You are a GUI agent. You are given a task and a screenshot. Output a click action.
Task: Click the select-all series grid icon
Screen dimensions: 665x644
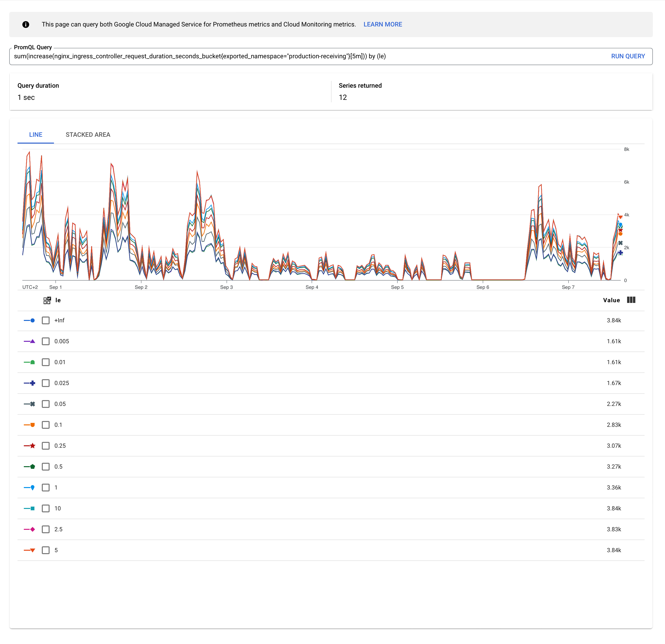(x=47, y=300)
